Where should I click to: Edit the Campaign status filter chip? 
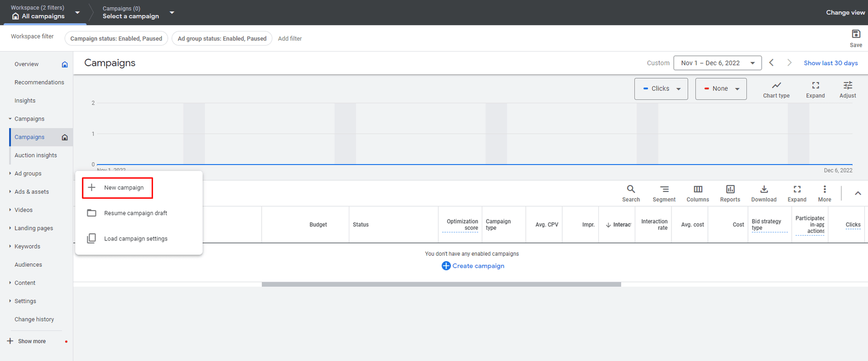(x=116, y=39)
